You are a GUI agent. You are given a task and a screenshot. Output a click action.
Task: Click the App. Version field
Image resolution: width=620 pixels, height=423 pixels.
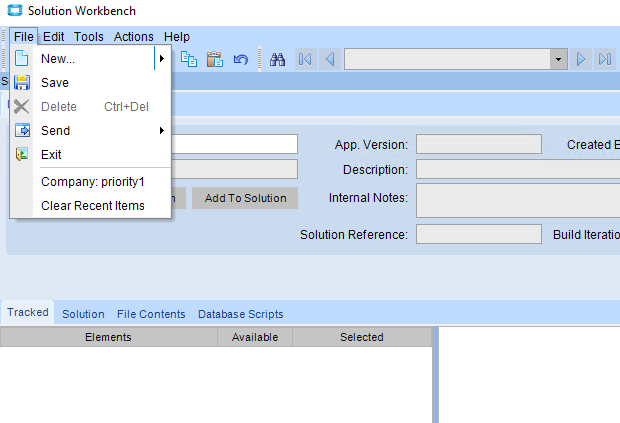479,144
